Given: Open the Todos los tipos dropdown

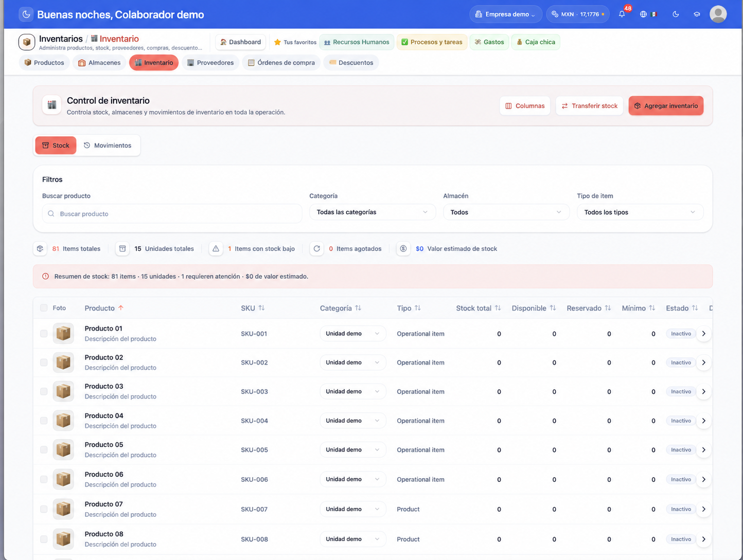Looking at the screenshot, I should point(640,212).
